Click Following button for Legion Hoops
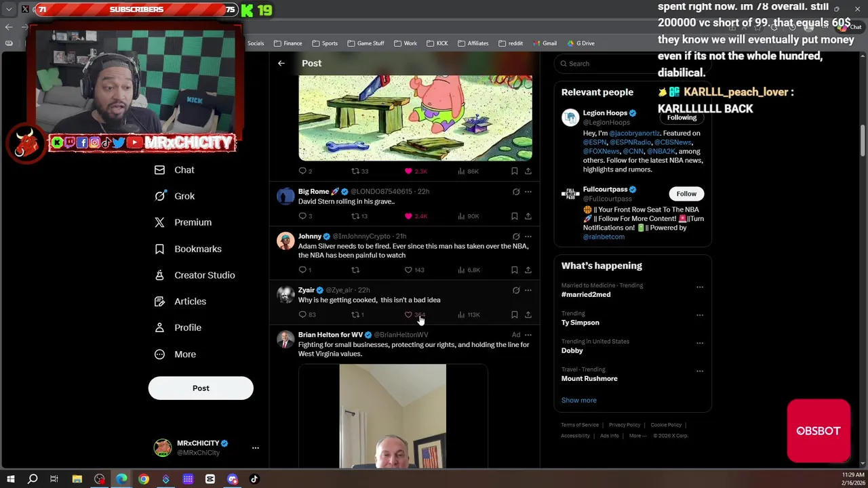Viewport: 868px width, 488px height. (x=682, y=118)
